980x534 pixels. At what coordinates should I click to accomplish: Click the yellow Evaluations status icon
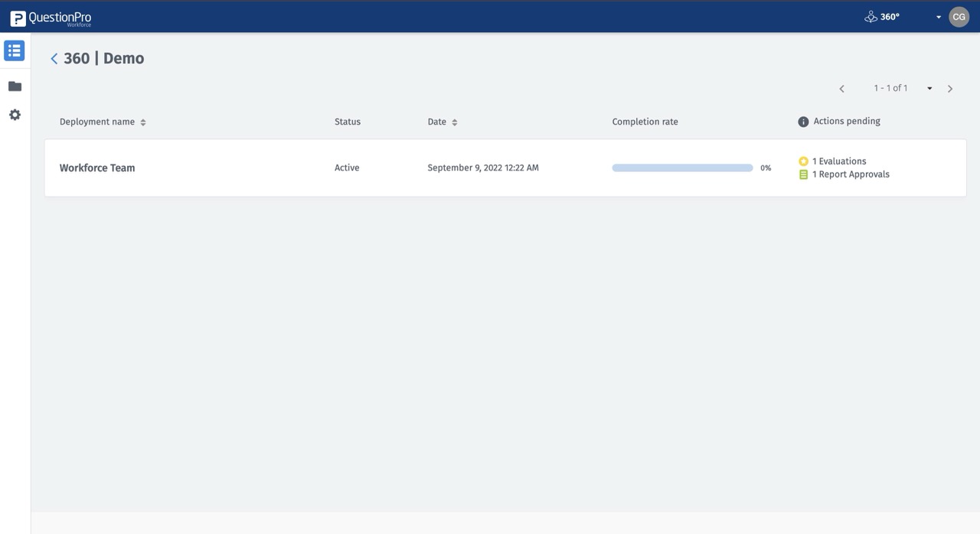coord(802,161)
